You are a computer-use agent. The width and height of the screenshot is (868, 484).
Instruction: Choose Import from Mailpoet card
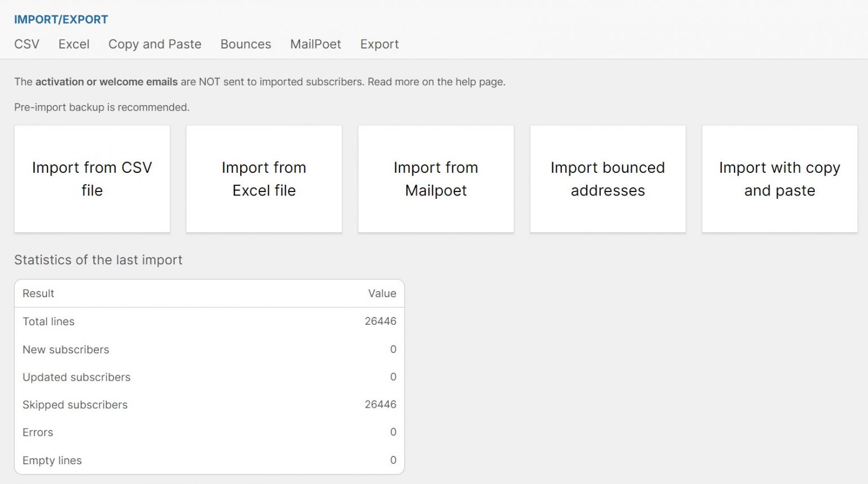(436, 178)
